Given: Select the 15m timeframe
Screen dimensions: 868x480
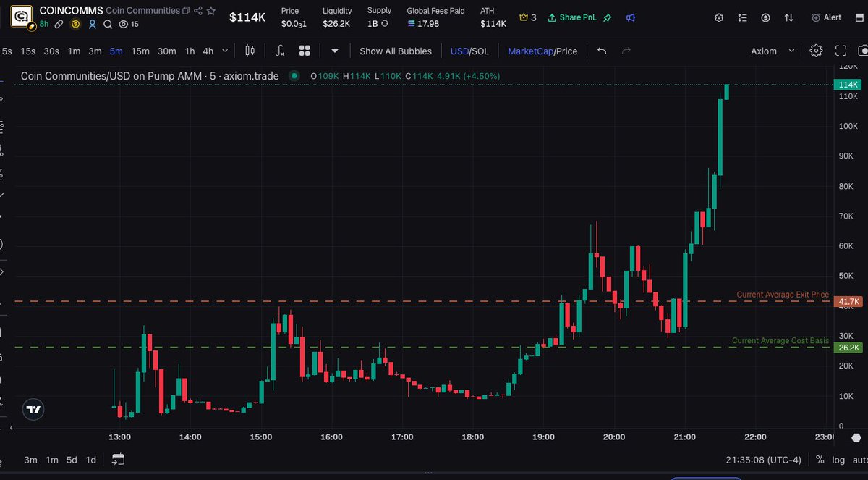Looking at the screenshot, I should pos(140,51).
